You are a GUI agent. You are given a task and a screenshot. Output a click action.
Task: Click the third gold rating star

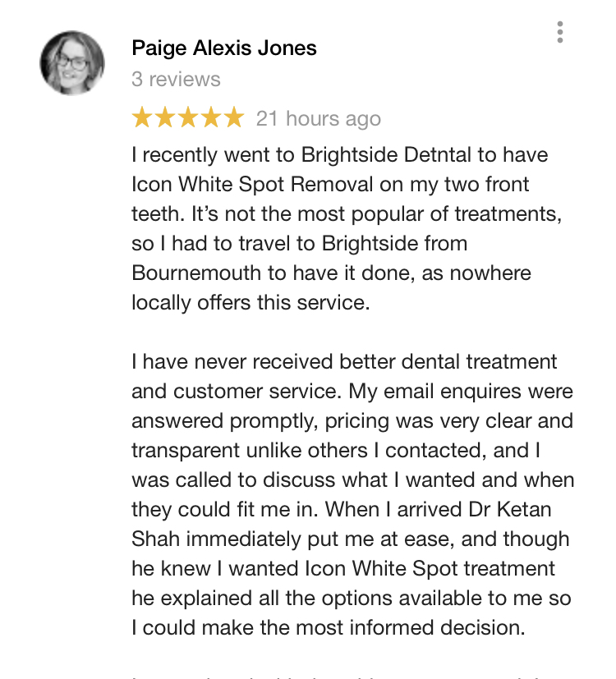(x=188, y=117)
